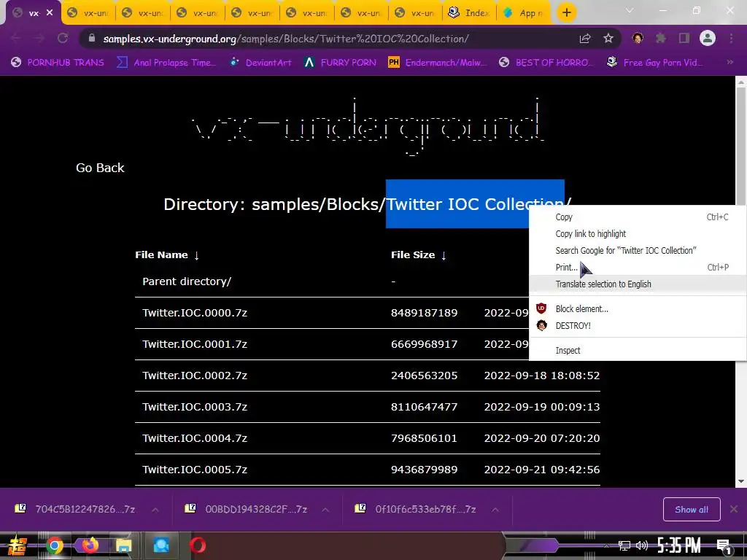This screenshot has width=747, height=560.
Task: Bookmark this page with star icon
Action: 608,39
